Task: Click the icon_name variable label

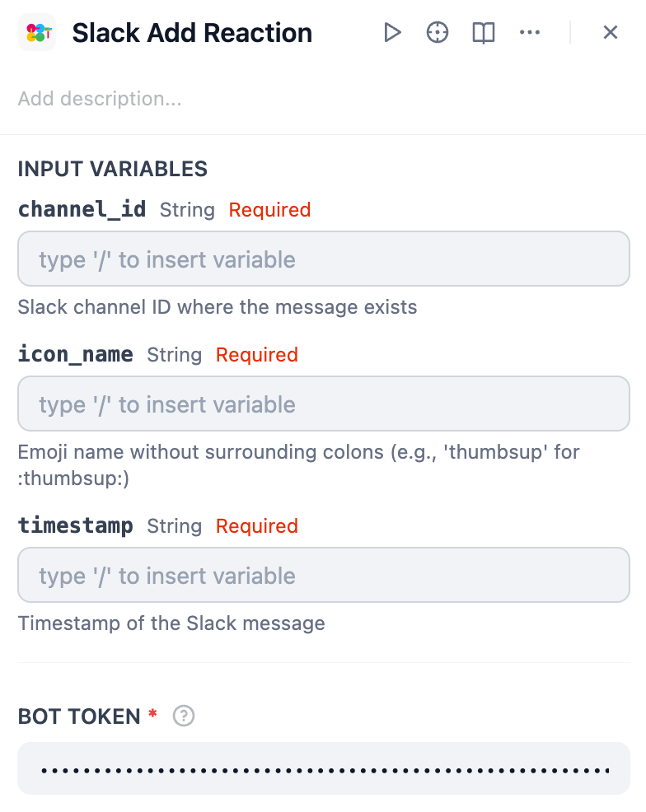Action: [x=75, y=354]
